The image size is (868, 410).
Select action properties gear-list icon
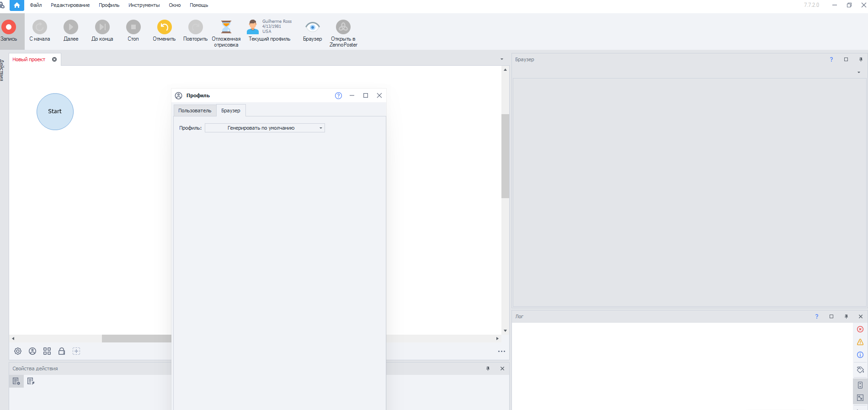(16, 381)
